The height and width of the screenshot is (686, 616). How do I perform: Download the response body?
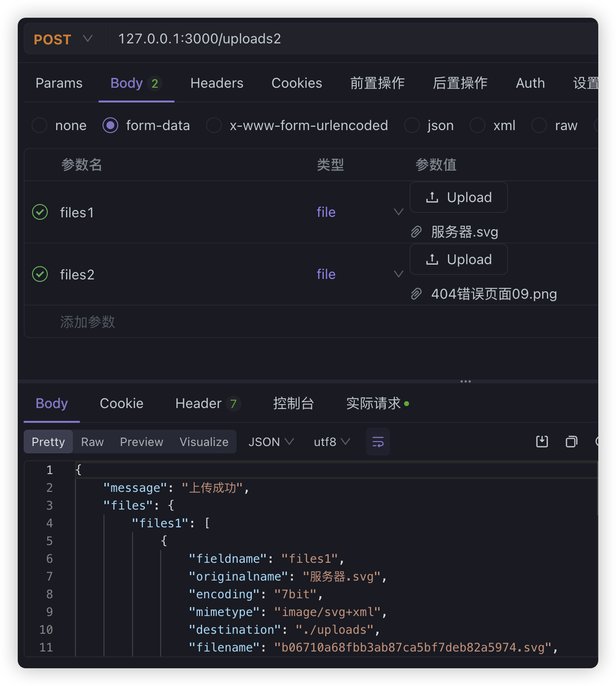click(x=542, y=442)
